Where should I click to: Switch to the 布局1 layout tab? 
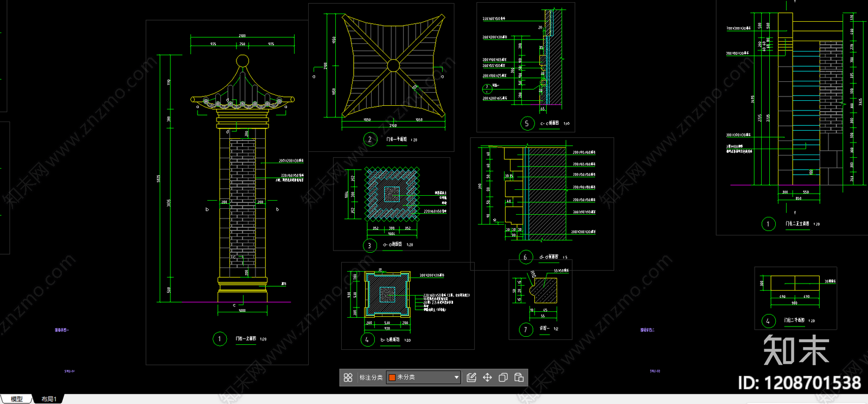tap(49, 399)
